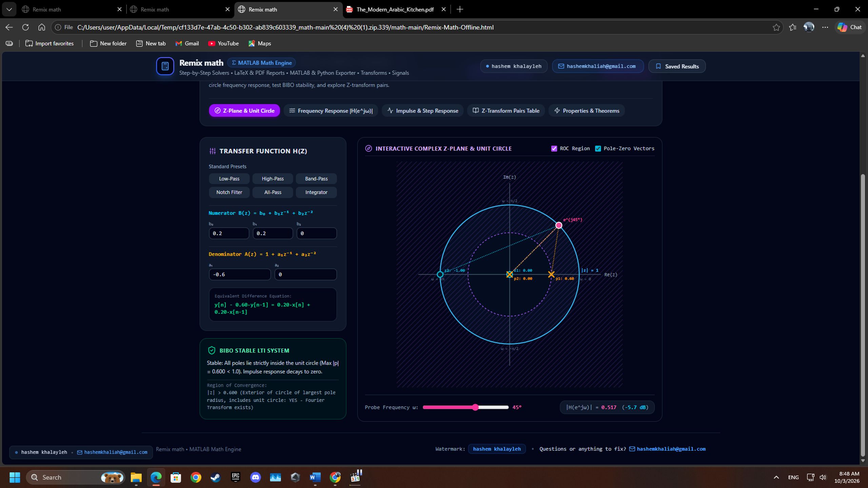
Task: Apply the Band-Pass preset
Action: click(x=316, y=179)
